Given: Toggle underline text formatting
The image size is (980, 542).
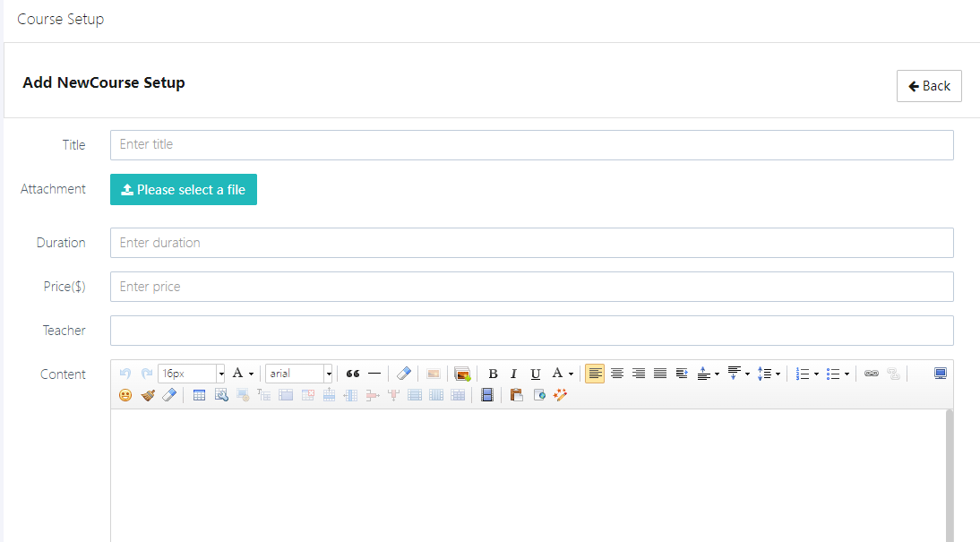Looking at the screenshot, I should (536, 374).
